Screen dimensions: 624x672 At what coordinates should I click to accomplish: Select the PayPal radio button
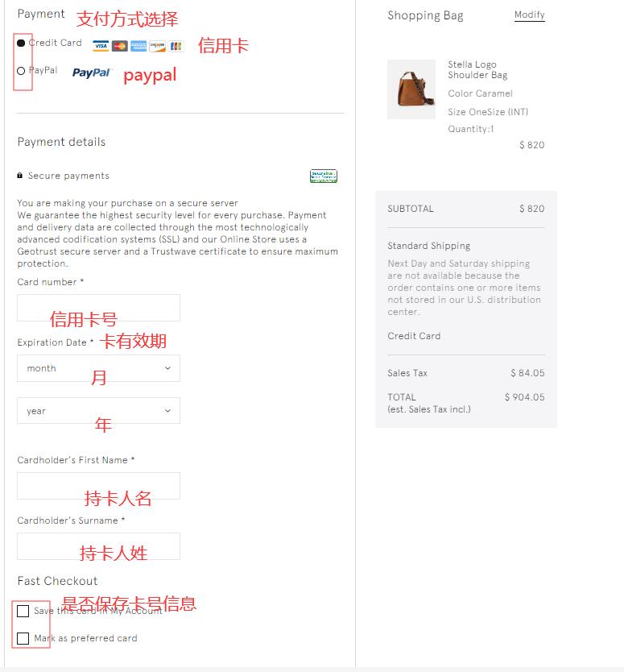click(21, 71)
